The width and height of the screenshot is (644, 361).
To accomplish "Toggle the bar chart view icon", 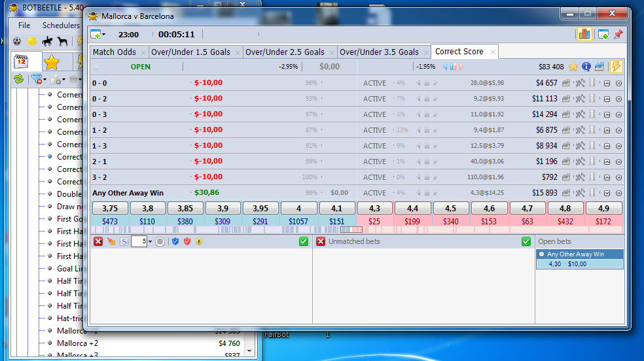I will [584, 34].
